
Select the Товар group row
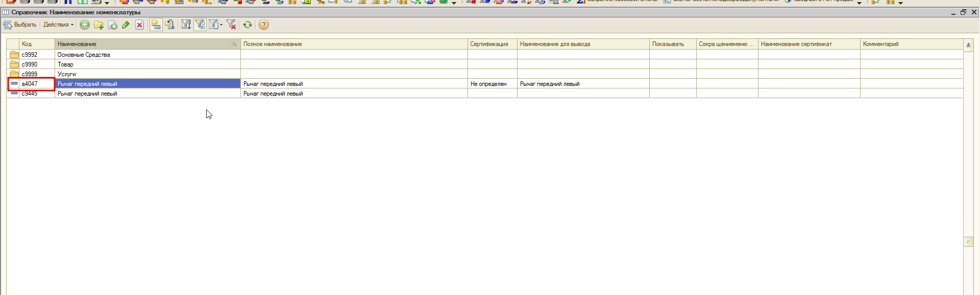pos(485,64)
